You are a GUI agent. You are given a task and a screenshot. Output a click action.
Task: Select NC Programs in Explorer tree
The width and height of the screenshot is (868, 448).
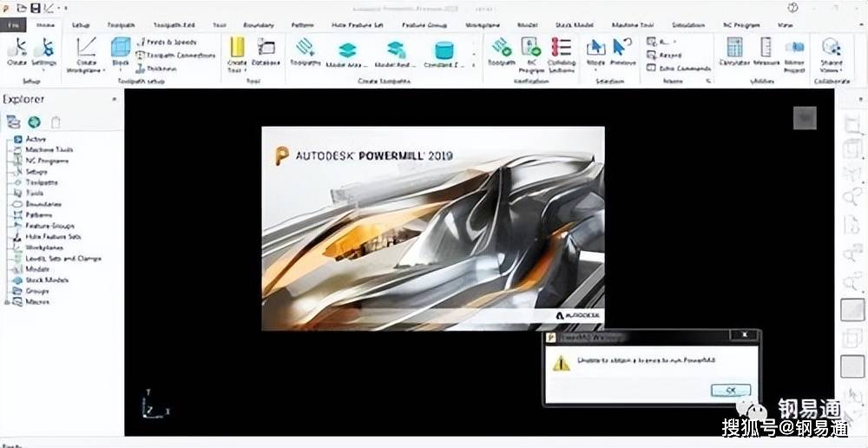click(x=41, y=161)
